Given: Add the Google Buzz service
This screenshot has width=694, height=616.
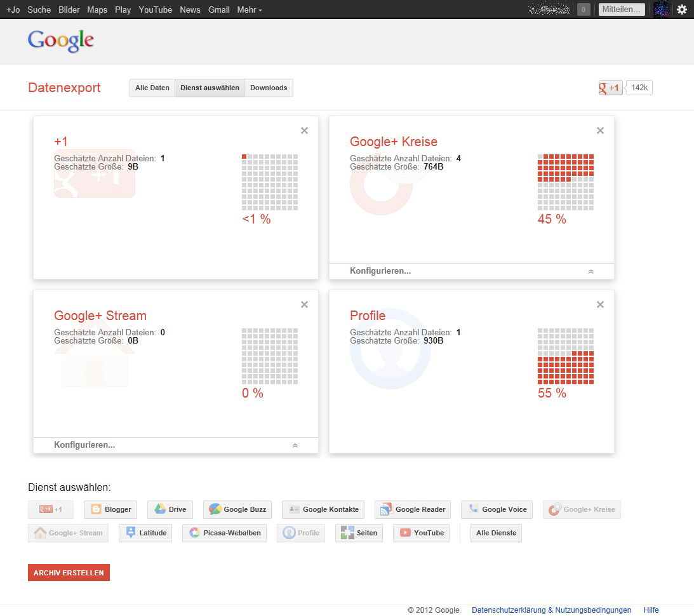Looking at the screenshot, I should [237, 509].
